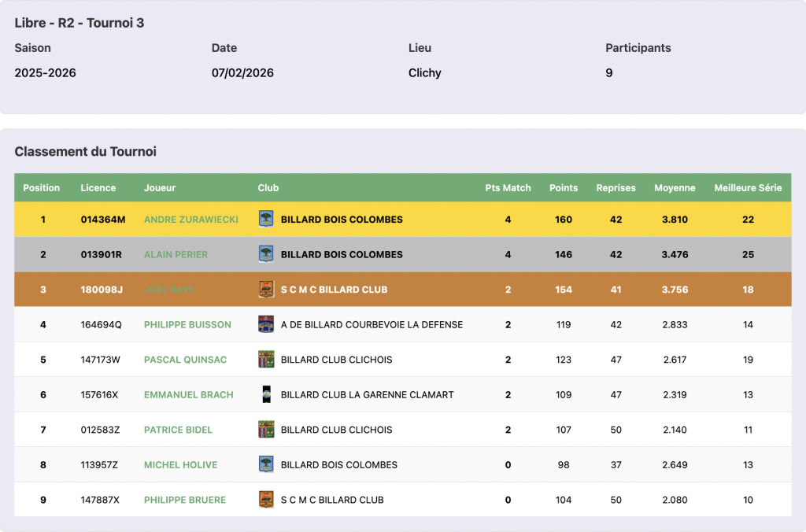This screenshot has width=806, height=532.
Task: Click the club logo in Philippe Bruere's row
Action: click(x=266, y=500)
